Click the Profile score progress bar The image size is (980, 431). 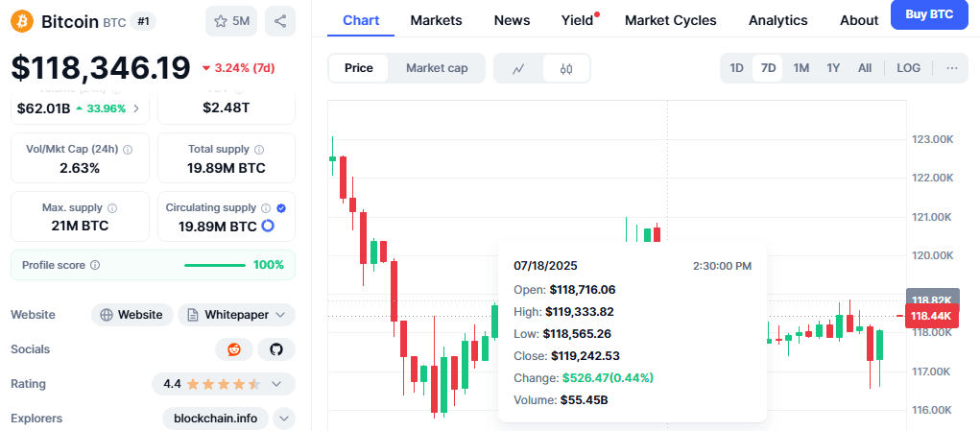(x=214, y=265)
